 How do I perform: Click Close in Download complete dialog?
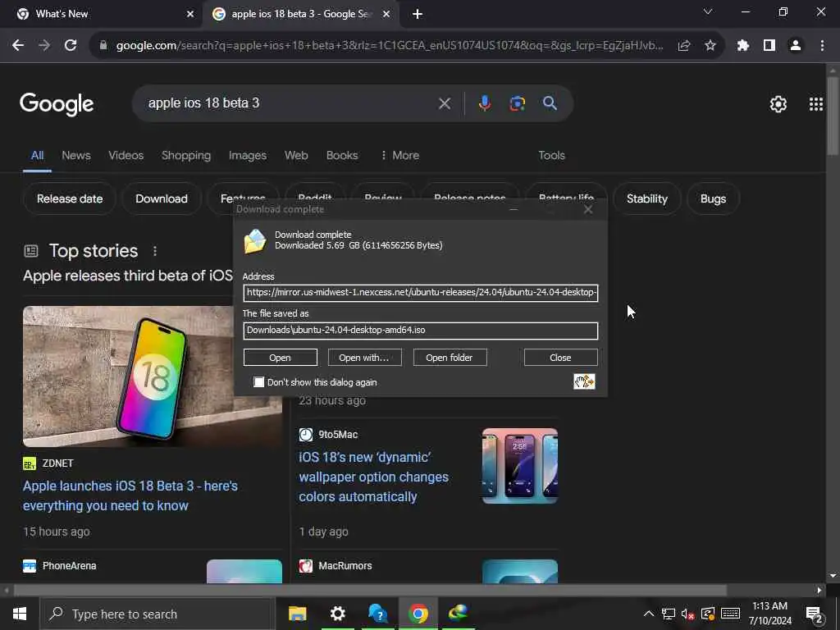pos(560,358)
